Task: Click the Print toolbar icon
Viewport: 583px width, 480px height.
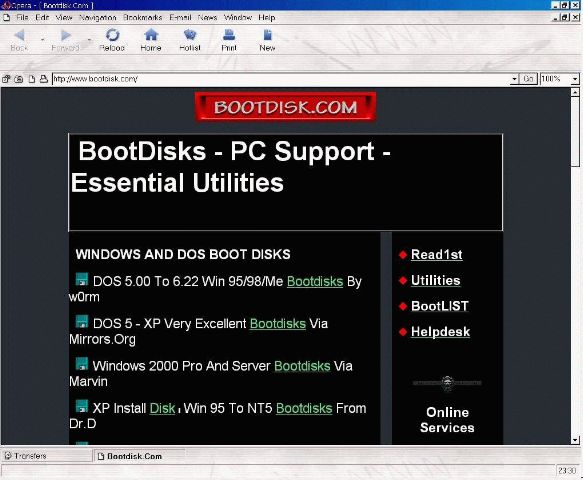Action: 229,35
